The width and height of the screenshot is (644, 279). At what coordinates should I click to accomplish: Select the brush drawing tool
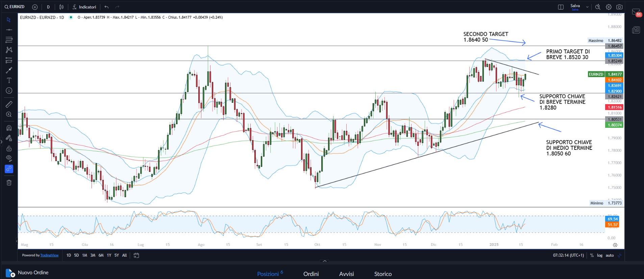coord(9,70)
